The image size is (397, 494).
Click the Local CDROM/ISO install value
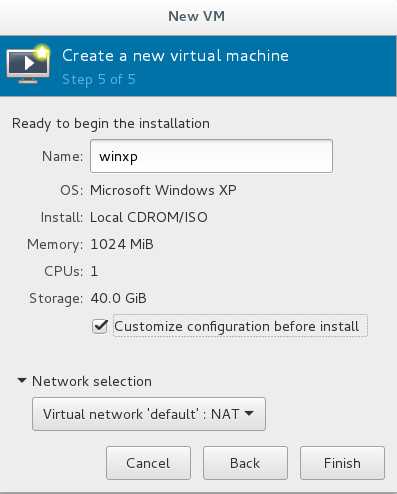(149, 217)
